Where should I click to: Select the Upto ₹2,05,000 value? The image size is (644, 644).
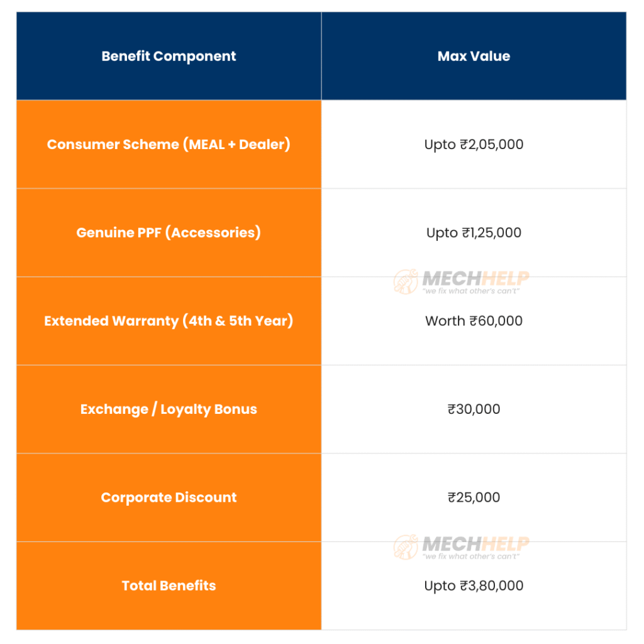[474, 144]
